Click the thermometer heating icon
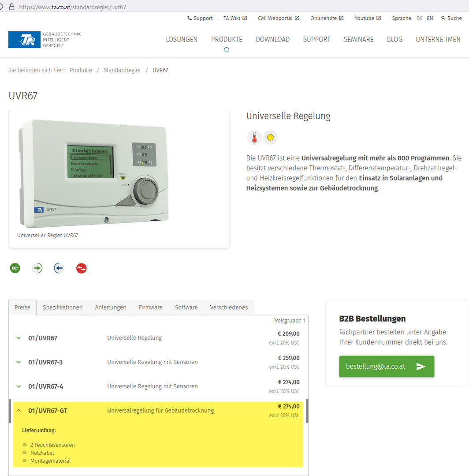This screenshot has height=476, width=469. coord(254,138)
